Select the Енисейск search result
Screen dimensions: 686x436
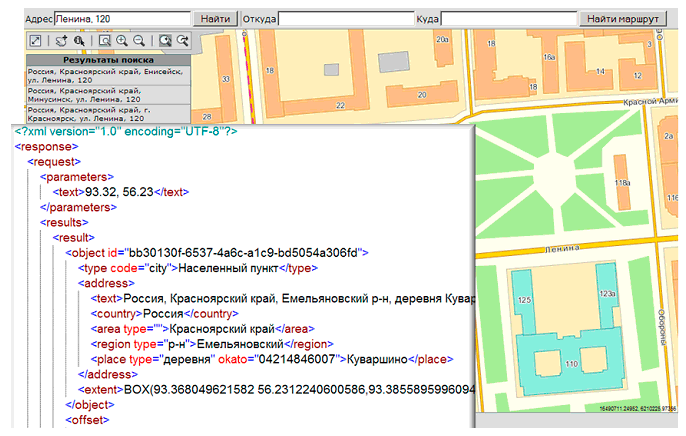point(106,75)
